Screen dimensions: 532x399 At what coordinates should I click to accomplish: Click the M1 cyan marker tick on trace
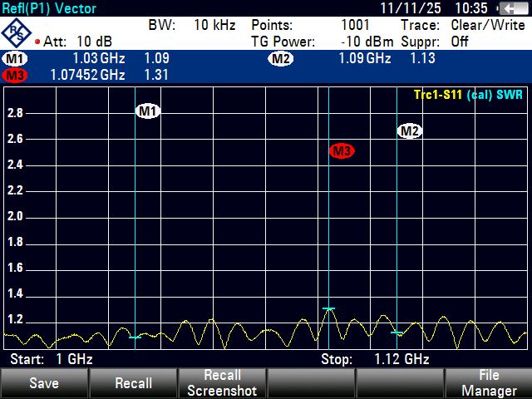135,337
